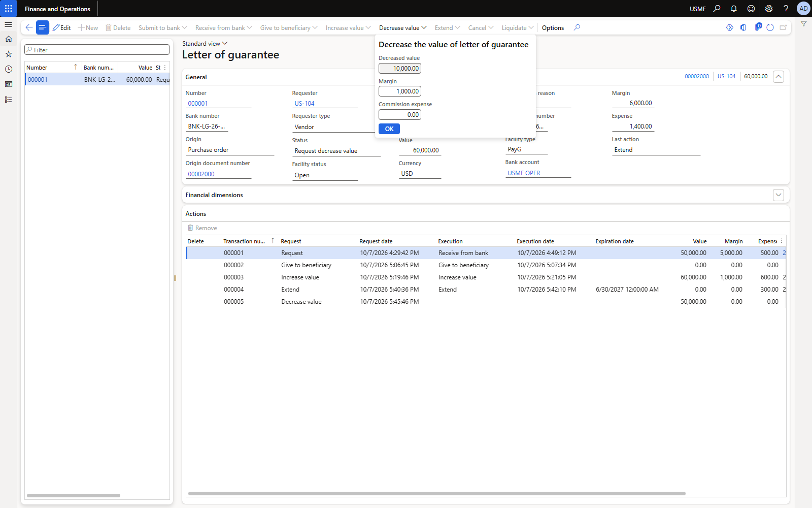Expand the navigation pane hamburger icon

[9, 24]
